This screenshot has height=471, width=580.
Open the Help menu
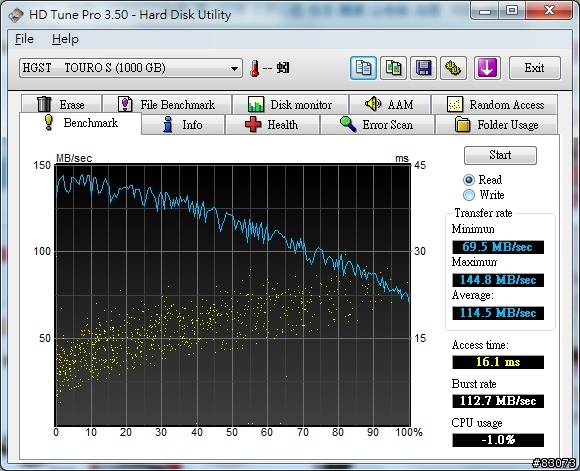(65, 39)
